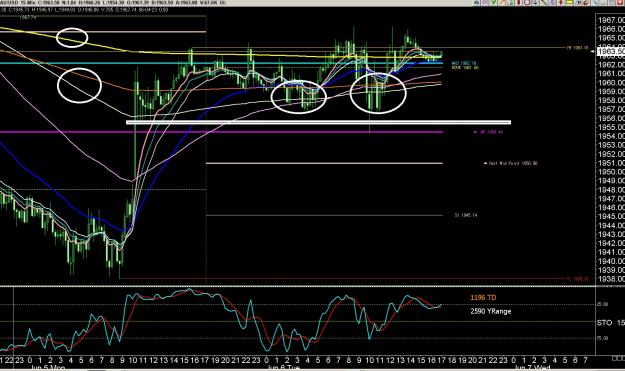
Task: Click the Jun 7 Wed date label
Action: 533,367
